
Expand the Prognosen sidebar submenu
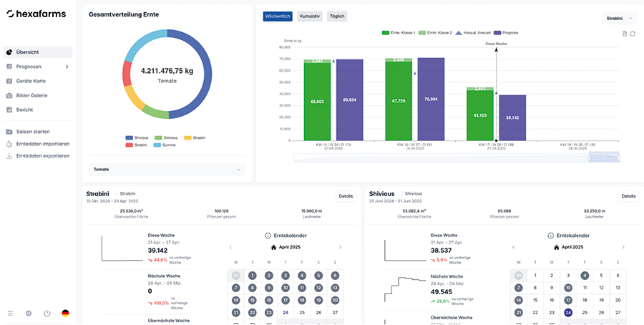(x=67, y=67)
